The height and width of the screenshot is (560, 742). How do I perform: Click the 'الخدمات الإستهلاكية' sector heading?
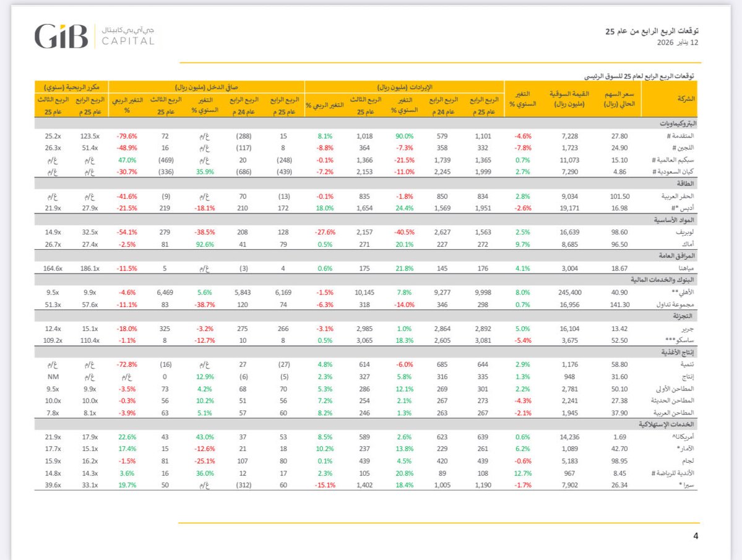click(x=667, y=424)
